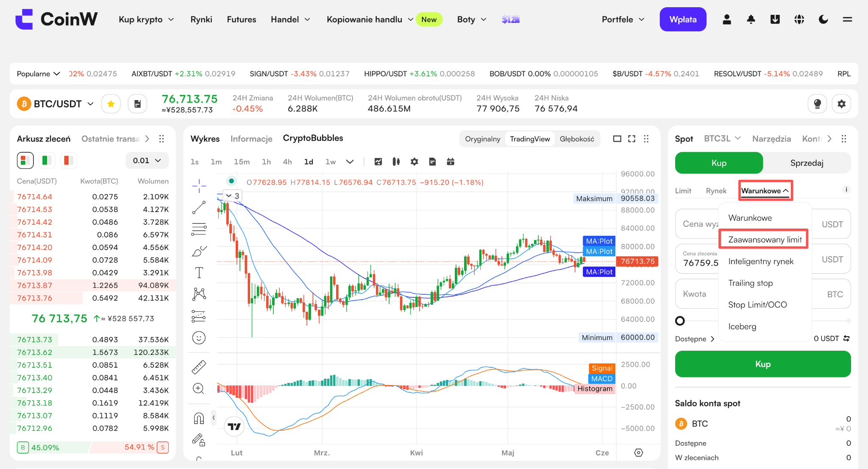This screenshot has width=868, height=469.
Task: Toggle BTC/USDT favorite star
Action: pyautogui.click(x=111, y=104)
